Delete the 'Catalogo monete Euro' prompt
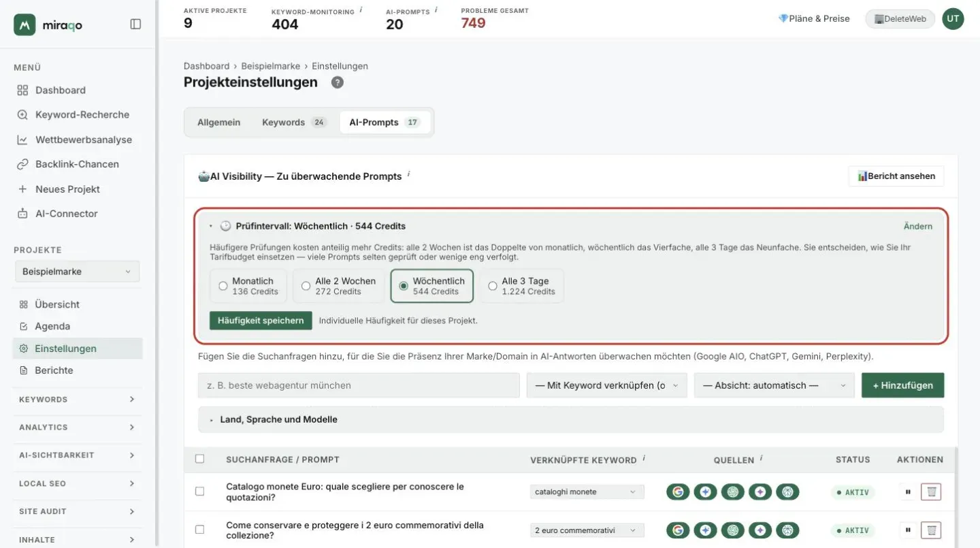Image resolution: width=980 pixels, height=548 pixels. [x=931, y=491]
